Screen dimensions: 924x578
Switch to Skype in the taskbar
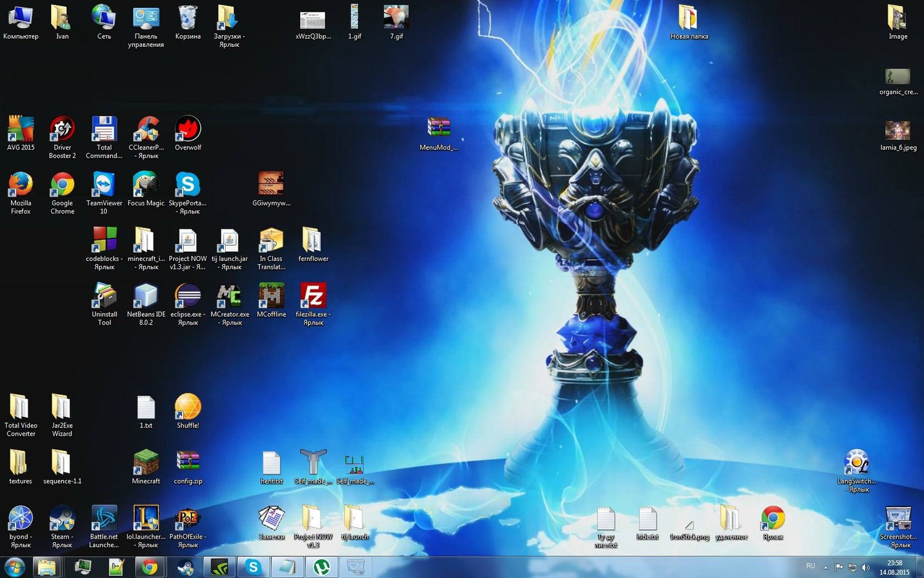click(x=253, y=567)
